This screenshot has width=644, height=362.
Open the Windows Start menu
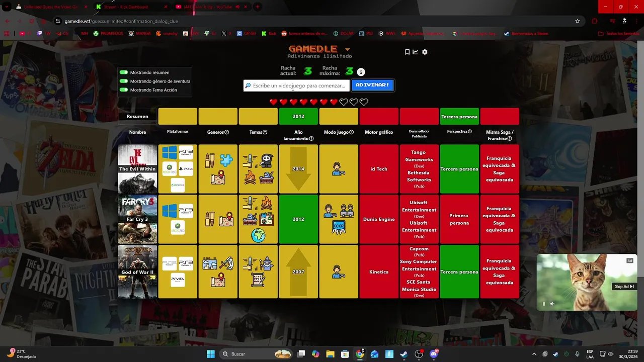[x=211, y=354]
